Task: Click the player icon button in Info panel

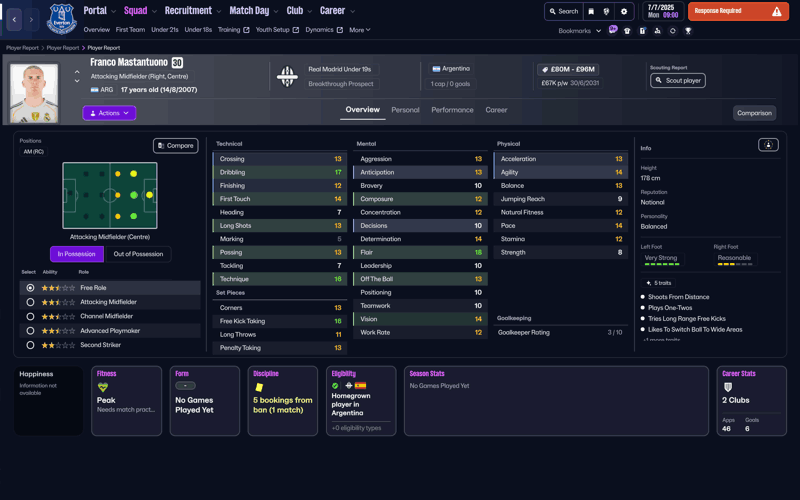Action: pyautogui.click(x=768, y=145)
